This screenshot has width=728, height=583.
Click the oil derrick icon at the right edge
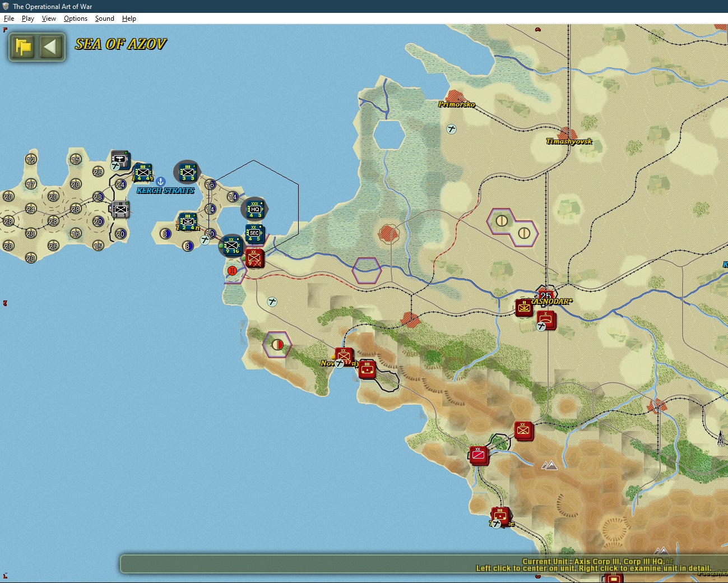pos(721,438)
